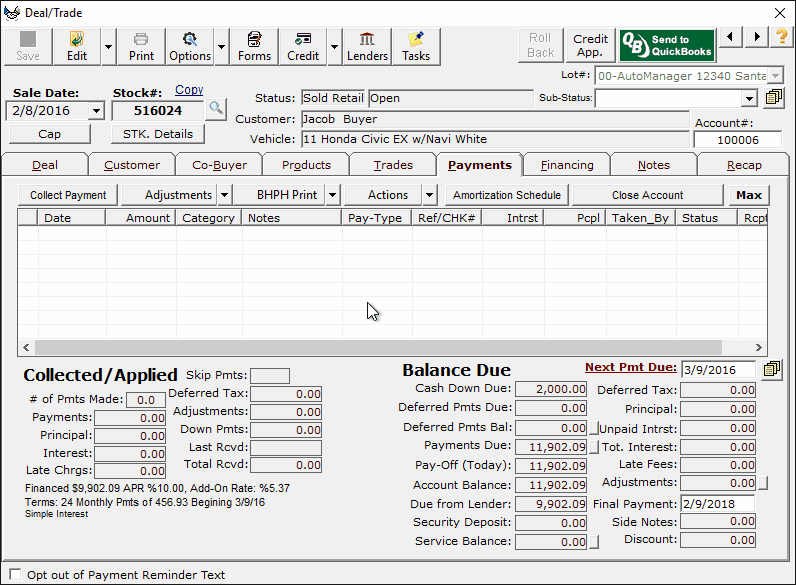Open the Sub-Status dropdown list
The image size is (796, 585).
point(749,98)
